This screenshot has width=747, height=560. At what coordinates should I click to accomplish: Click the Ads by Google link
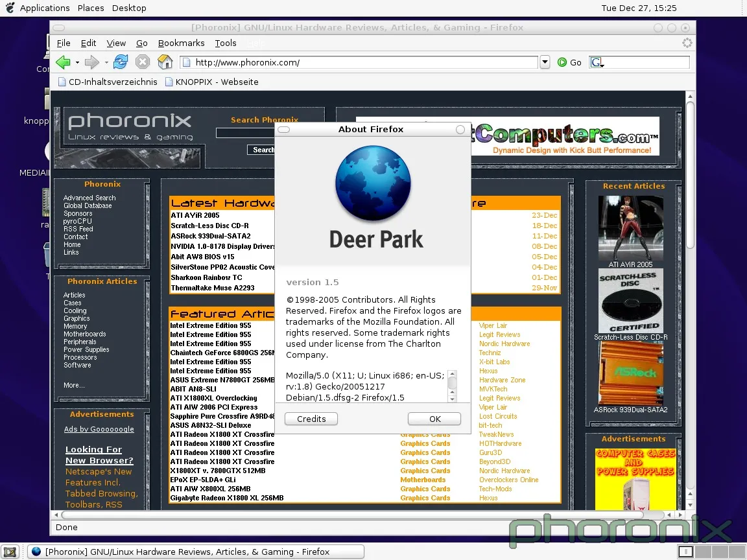click(x=99, y=429)
